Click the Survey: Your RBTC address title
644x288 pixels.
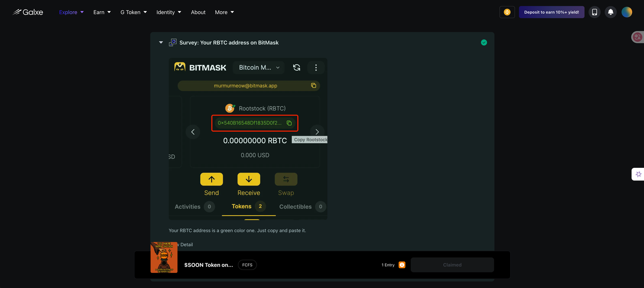click(229, 43)
